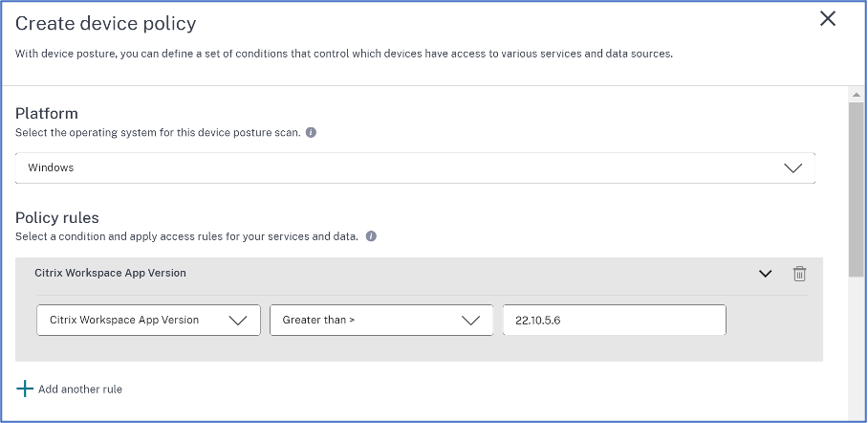Click the Create device policy heading

coord(106,23)
